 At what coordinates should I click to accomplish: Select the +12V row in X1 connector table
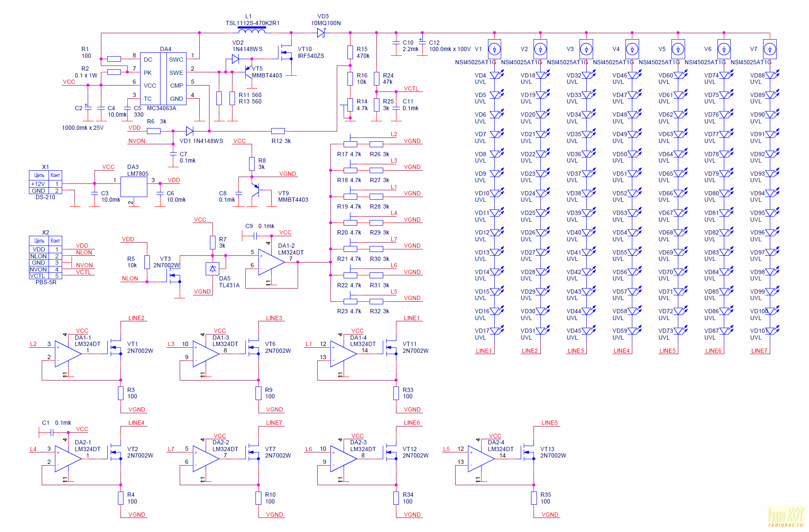pos(46,184)
